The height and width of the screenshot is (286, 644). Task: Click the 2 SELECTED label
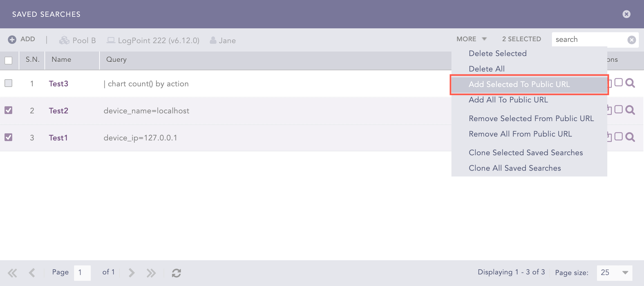tap(522, 39)
